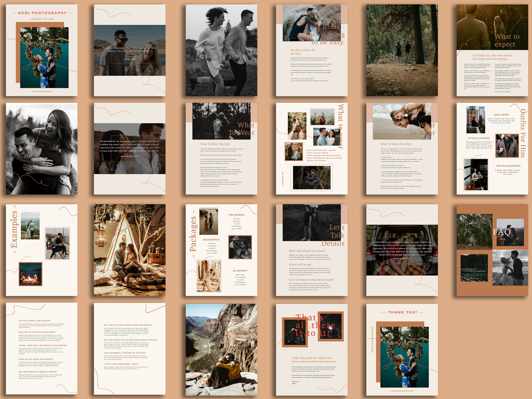Open the 'Outfits For Him' page

[492, 149]
